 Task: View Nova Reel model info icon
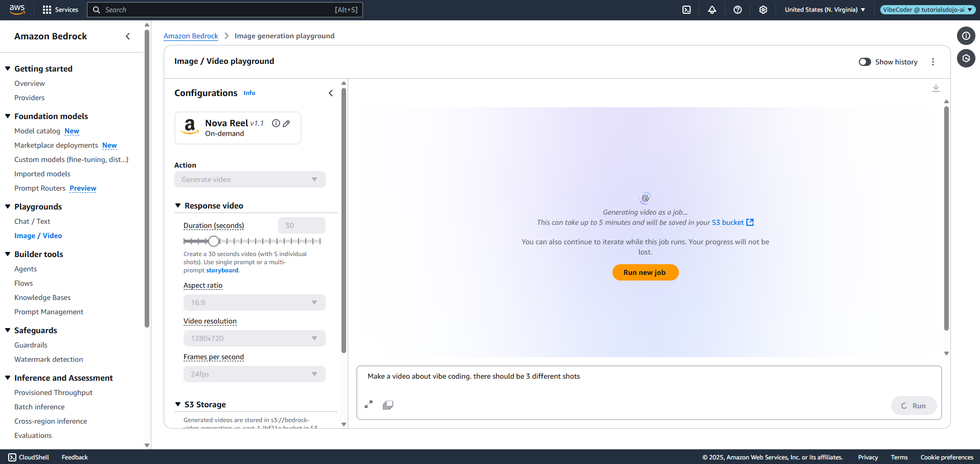pyautogui.click(x=276, y=123)
